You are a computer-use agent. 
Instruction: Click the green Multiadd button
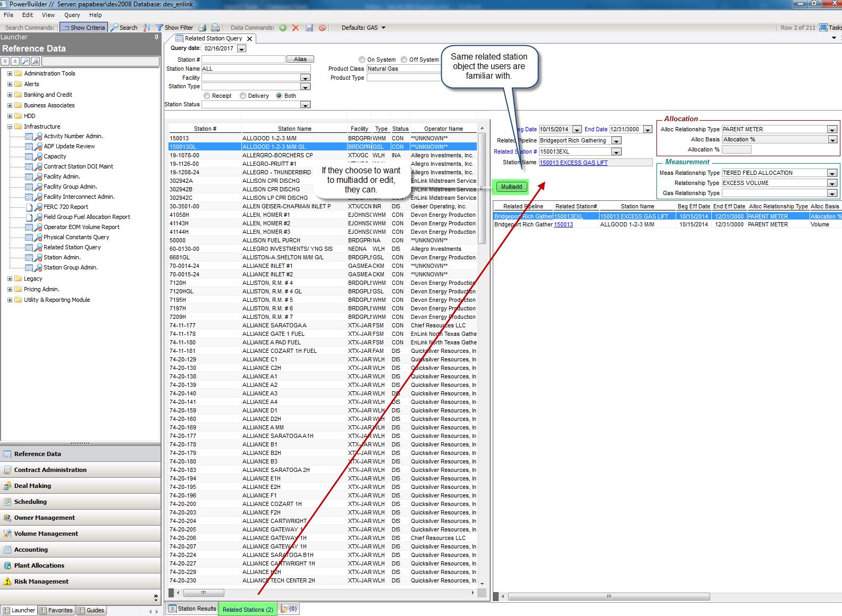511,187
